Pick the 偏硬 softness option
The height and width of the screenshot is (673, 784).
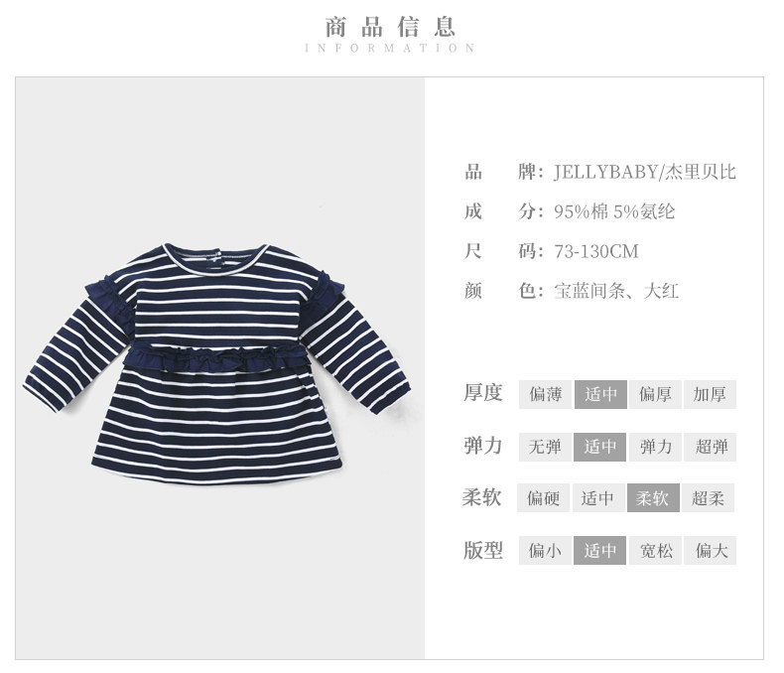tap(543, 497)
